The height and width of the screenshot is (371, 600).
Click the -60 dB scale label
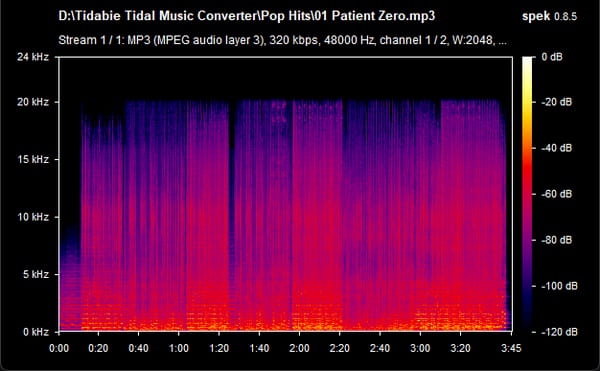point(557,194)
